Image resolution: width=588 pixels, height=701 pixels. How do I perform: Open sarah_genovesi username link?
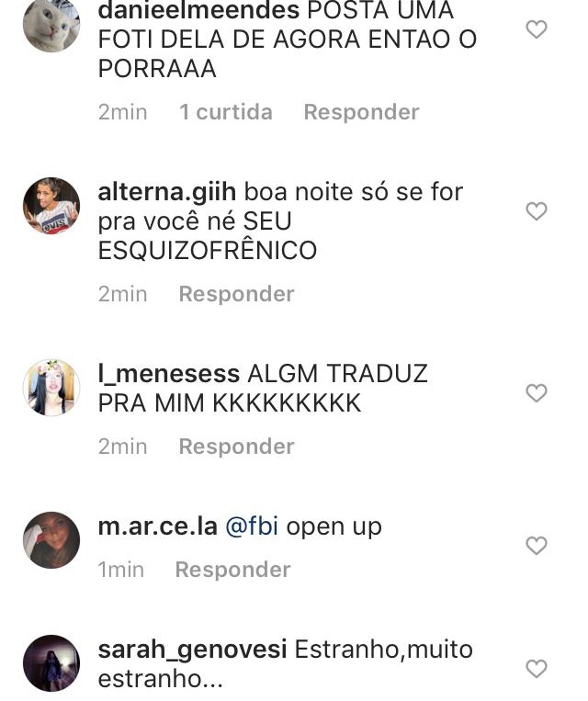pyautogui.click(x=192, y=650)
